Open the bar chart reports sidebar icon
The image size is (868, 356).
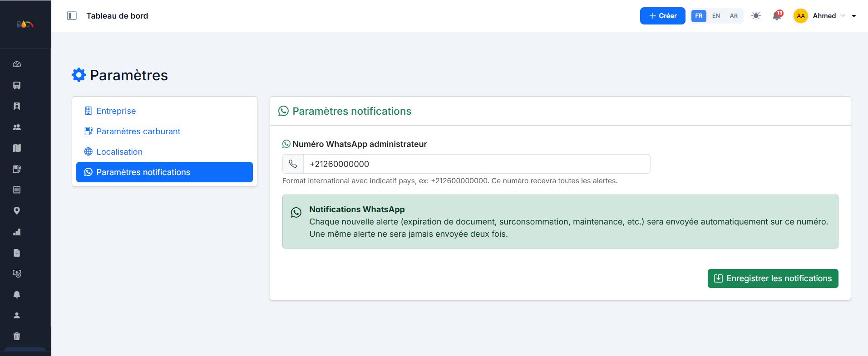click(17, 232)
